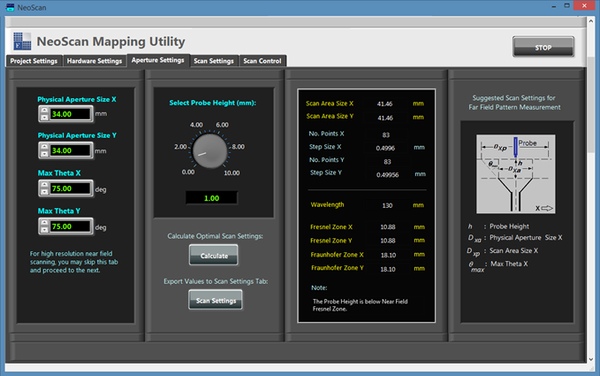Open the Project Settings tab
The width and height of the screenshot is (600, 376).
point(34,61)
